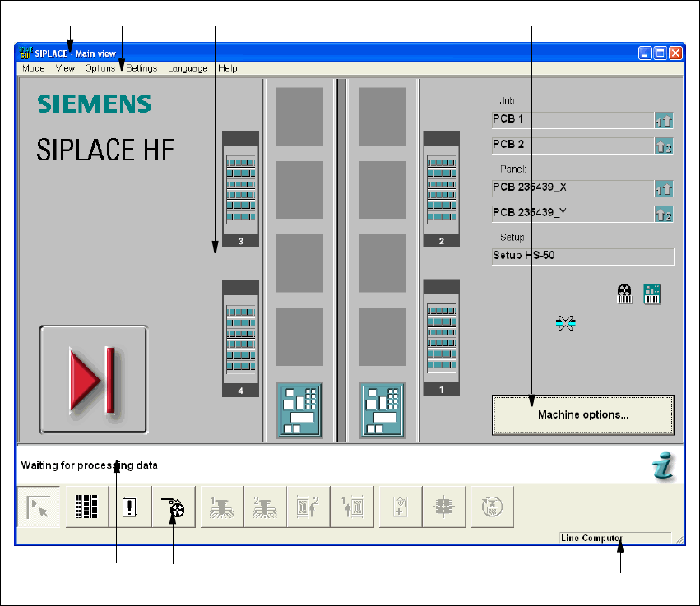Screen dimensions: 700x606
Task: Click the reel barcode icon below Setup
Action: 625,295
